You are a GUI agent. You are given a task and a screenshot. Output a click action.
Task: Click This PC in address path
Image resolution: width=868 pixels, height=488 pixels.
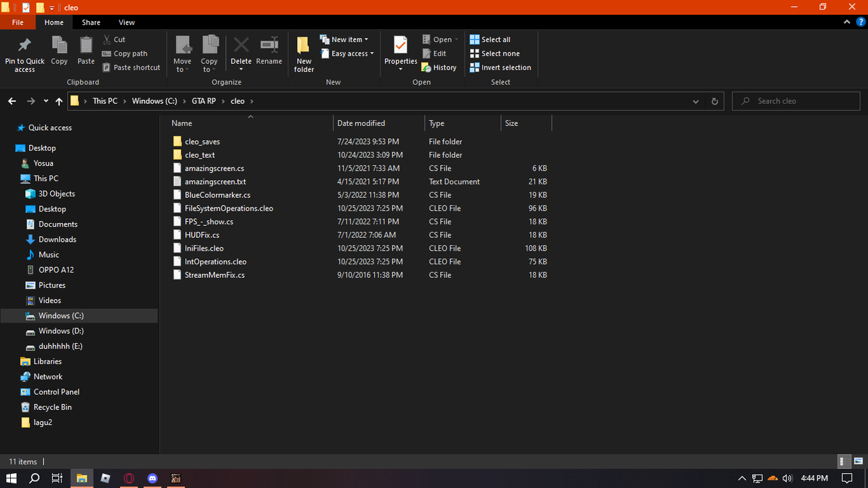click(x=105, y=101)
